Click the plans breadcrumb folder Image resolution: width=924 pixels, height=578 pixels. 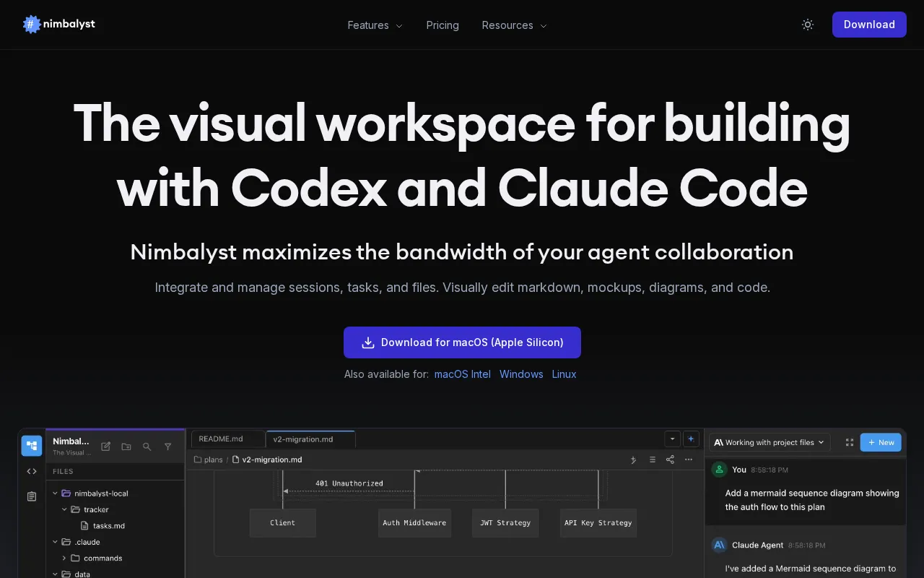coord(208,460)
